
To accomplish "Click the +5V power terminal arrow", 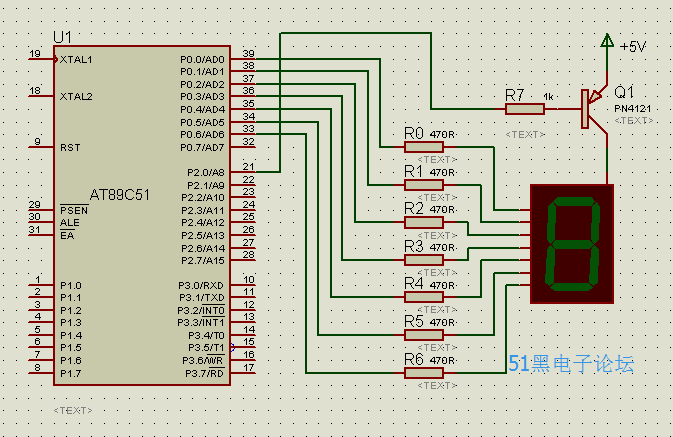I will 607,40.
